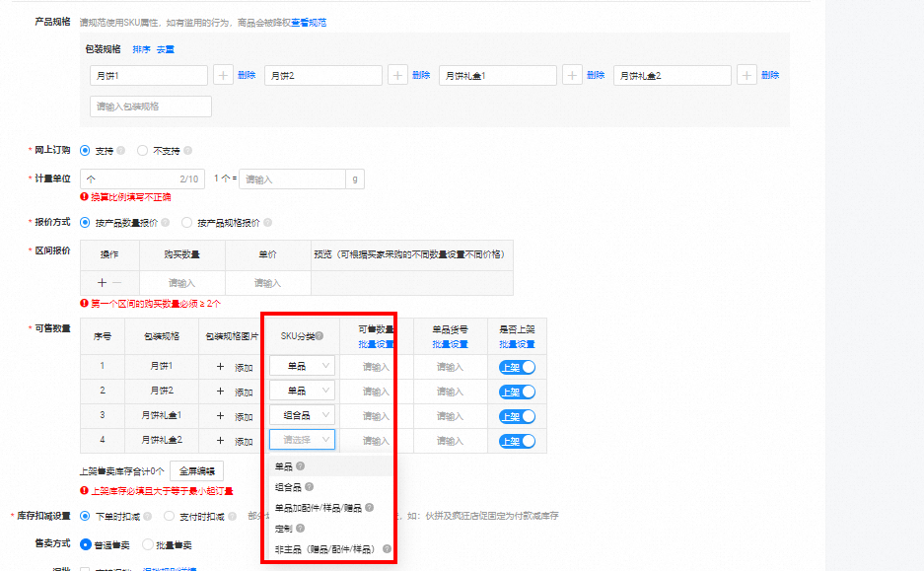Click the 请输入包装规格 input field
The image size is (924, 571).
click(151, 107)
